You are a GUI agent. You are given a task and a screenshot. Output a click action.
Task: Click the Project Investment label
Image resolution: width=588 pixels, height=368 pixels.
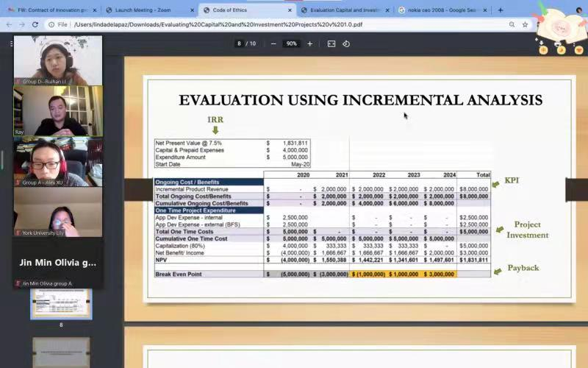pyautogui.click(x=527, y=230)
